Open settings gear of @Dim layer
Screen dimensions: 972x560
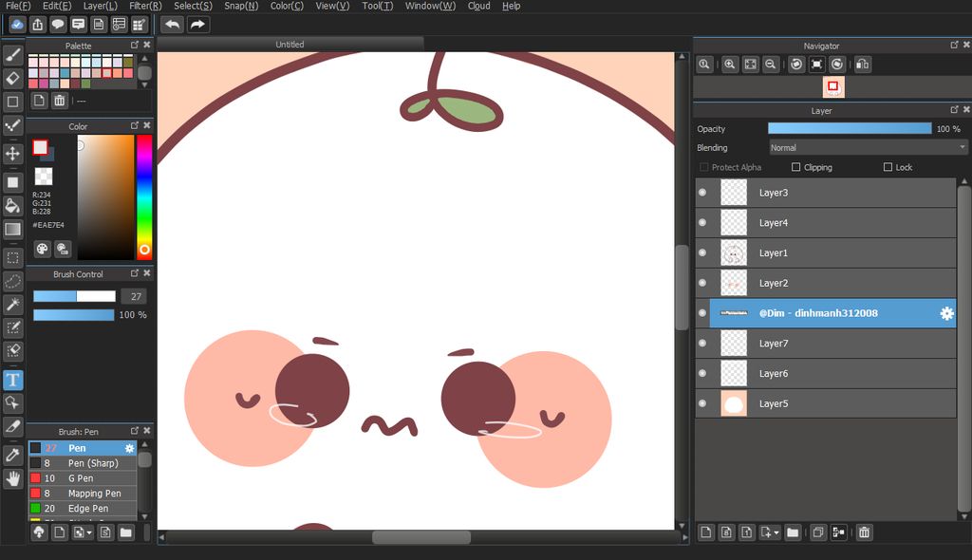click(x=946, y=314)
